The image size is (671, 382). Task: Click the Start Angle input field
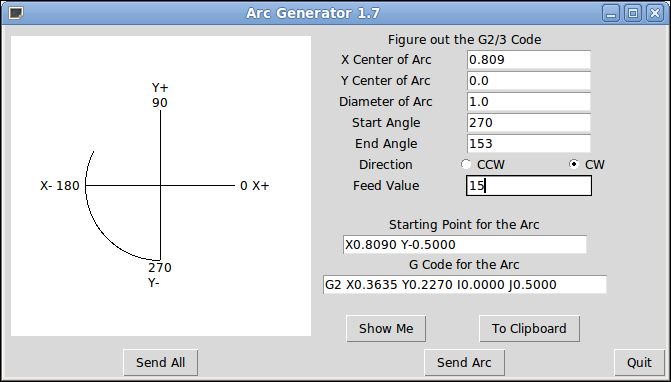529,123
